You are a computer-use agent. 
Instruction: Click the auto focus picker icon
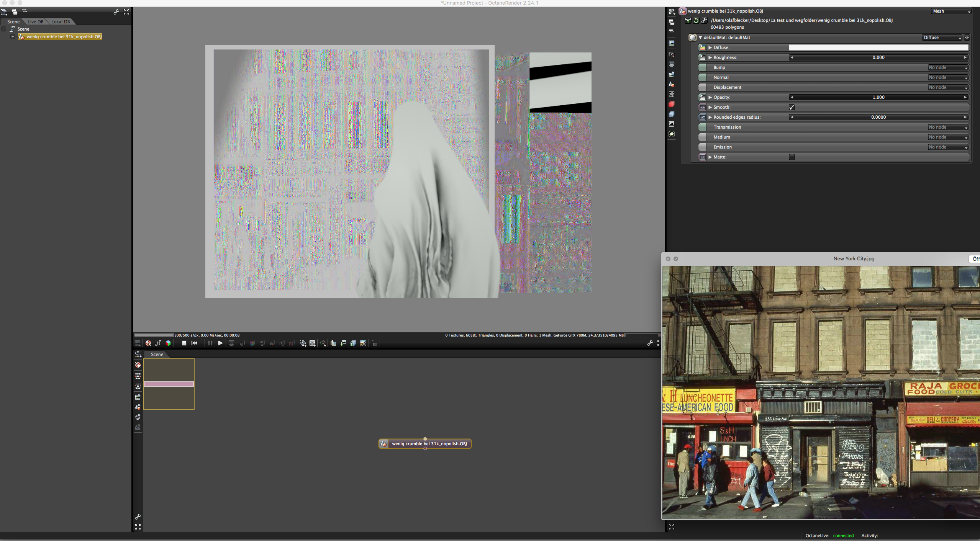[x=242, y=343]
